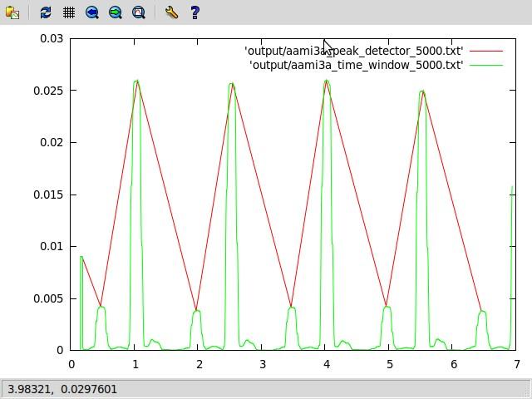The image size is (532, 399).
Task: Autoscale the plot axes
Action: 139,12
